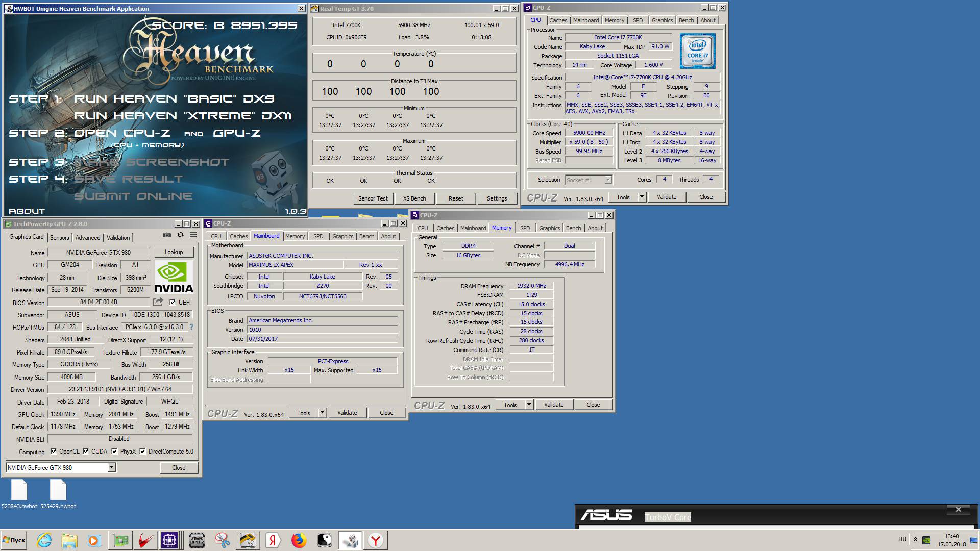Open the Validation tab in GPU-Z
Viewport: 980px width, 551px height.
tap(118, 238)
